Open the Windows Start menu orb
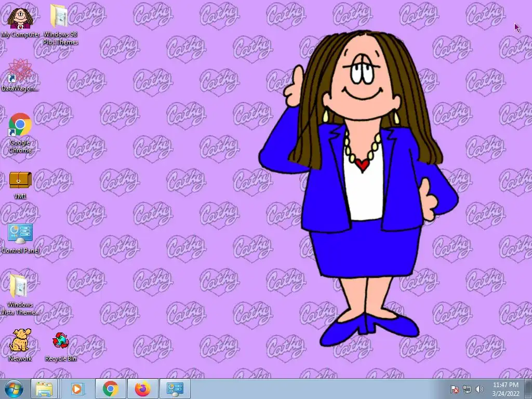This screenshot has height=399, width=532. [x=14, y=389]
